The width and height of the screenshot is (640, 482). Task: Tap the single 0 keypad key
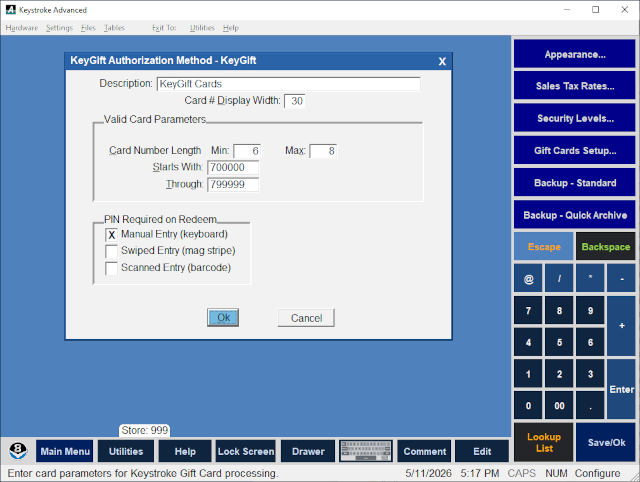(x=528, y=405)
